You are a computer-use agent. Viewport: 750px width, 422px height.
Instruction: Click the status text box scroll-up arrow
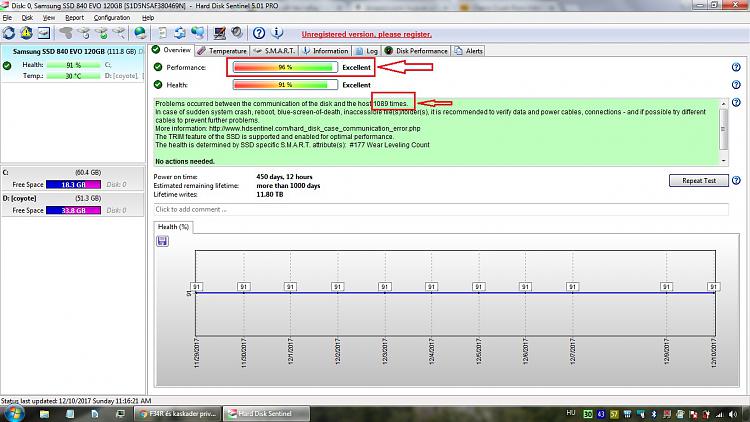[x=723, y=104]
